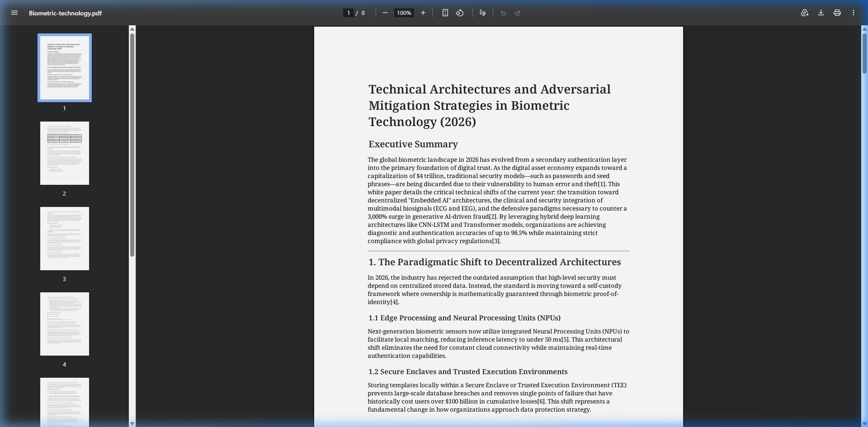
Task: Click the page number input field
Action: point(349,13)
